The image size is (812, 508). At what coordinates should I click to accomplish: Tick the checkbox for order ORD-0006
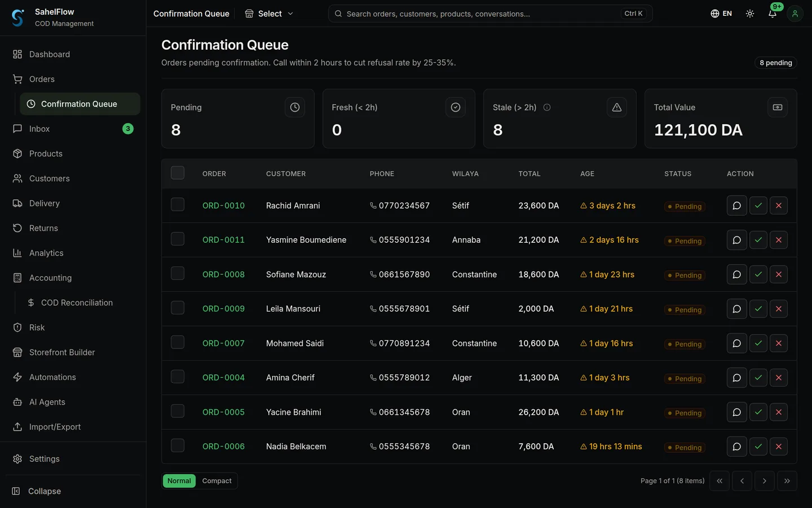178,445
